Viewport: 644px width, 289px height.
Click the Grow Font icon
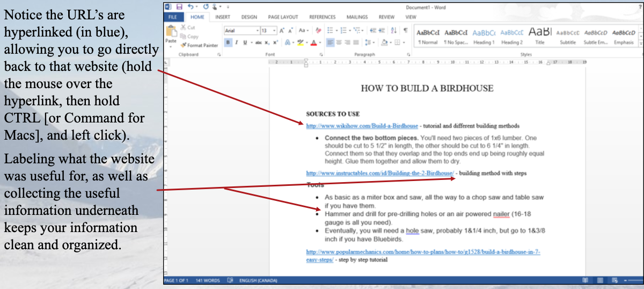[282, 31]
